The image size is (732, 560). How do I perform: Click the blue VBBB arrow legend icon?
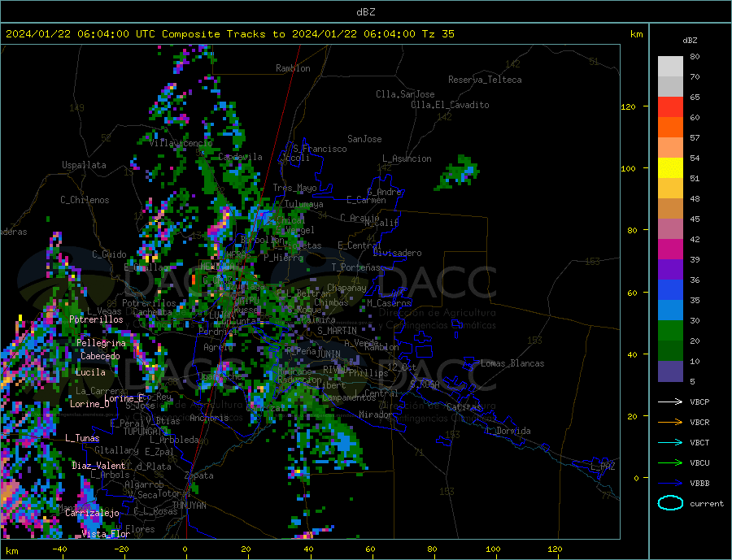pyautogui.click(x=670, y=484)
